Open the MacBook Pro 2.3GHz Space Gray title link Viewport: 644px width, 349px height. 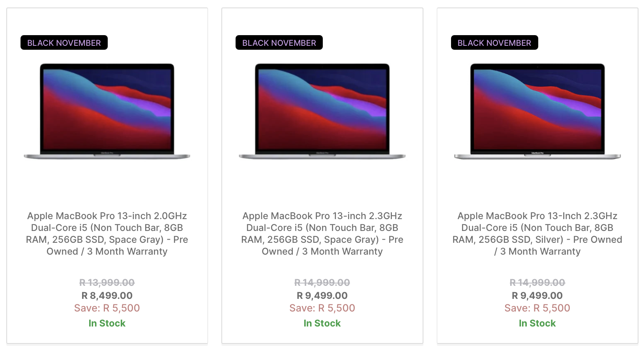(x=322, y=234)
